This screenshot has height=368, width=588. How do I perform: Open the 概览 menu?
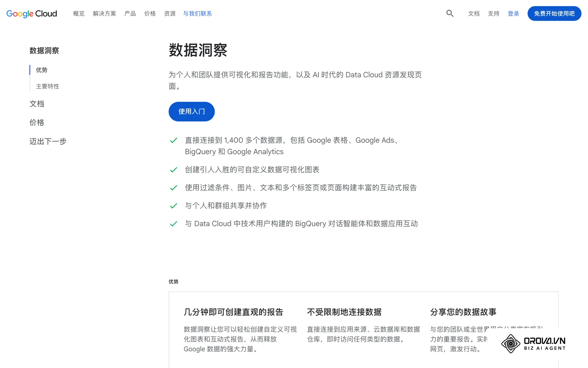79,14
